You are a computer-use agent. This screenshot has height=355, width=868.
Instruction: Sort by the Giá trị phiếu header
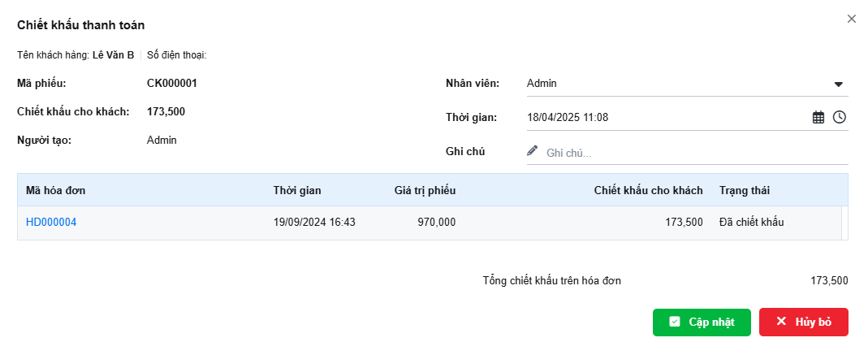click(x=425, y=191)
